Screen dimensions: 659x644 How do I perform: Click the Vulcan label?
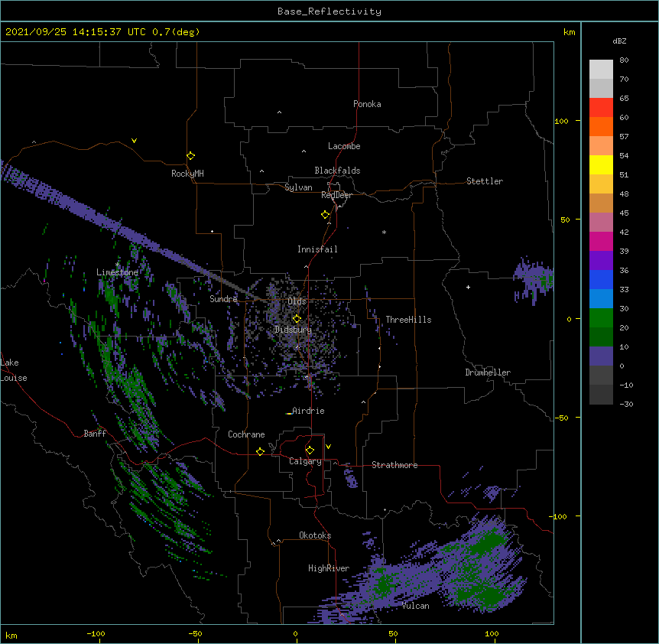click(x=415, y=606)
